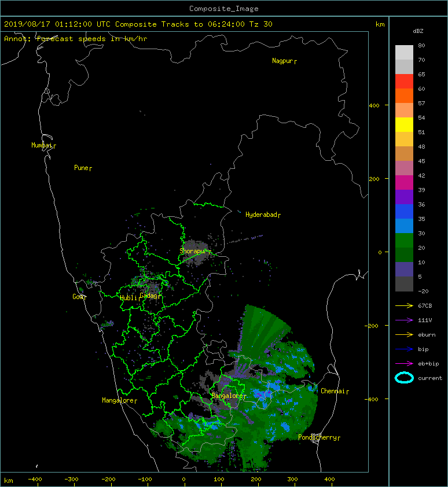Click the dark green 20 dBZ swatch
Screen dimensions: 448x487
(404, 254)
